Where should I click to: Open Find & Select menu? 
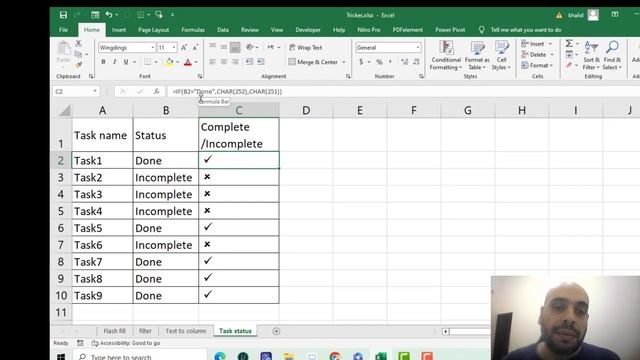[612, 55]
